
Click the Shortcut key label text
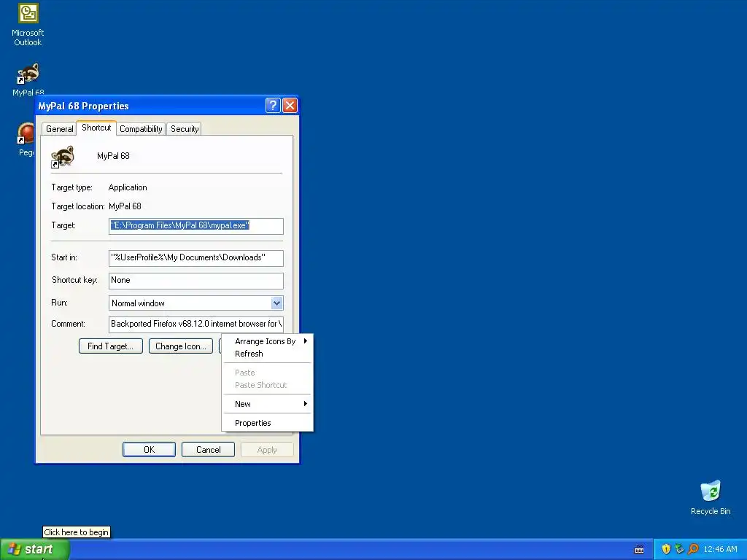[75, 280]
